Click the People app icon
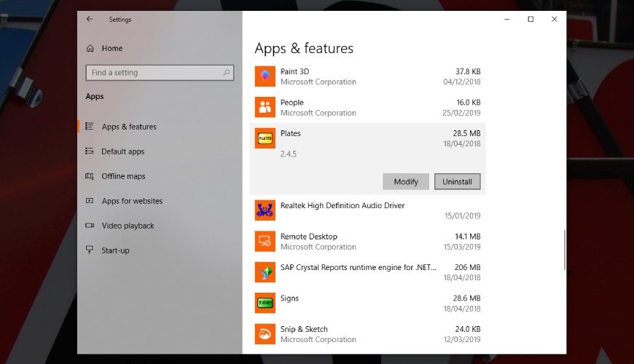The height and width of the screenshot is (364, 634). pyautogui.click(x=265, y=107)
